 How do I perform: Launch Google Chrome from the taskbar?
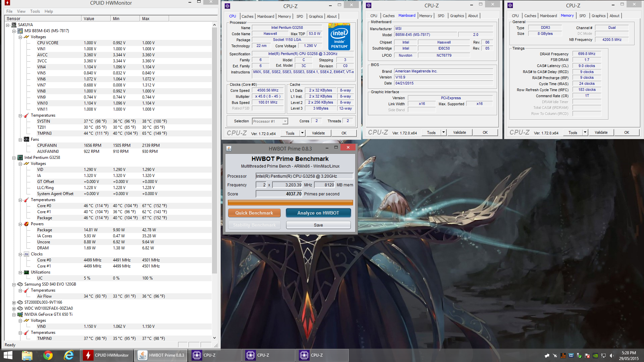click(48, 355)
